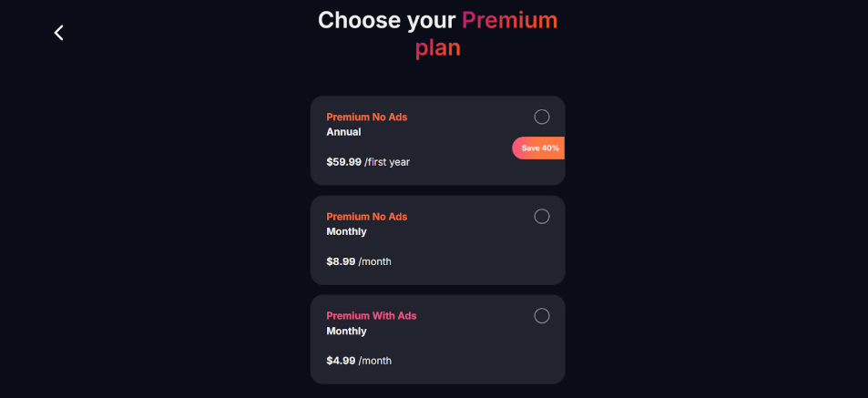Click the Premium No Ads title above $8.99

click(366, 217)
